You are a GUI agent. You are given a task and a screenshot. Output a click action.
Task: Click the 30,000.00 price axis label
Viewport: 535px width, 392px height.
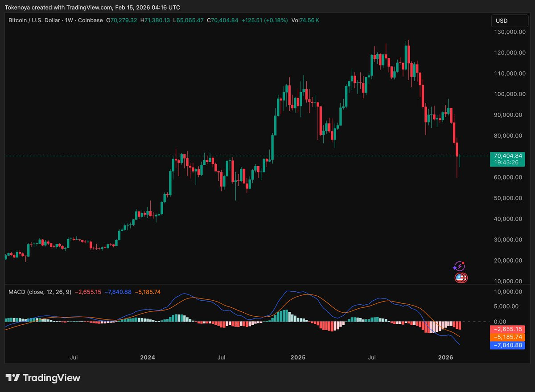(509, 240)
